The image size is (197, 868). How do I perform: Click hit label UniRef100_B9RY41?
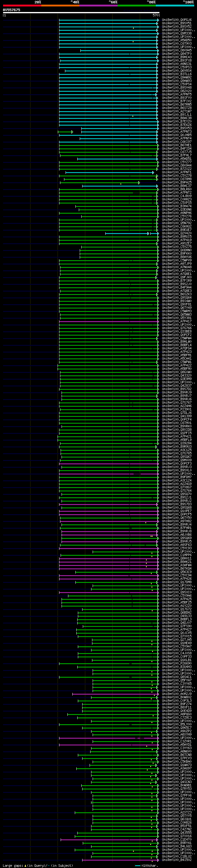pyautogui.click(x=177, y=843)
